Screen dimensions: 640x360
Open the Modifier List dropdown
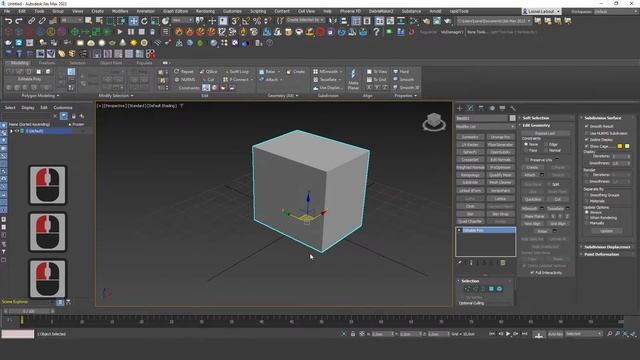pyautogui.click(x=486, y=127)
